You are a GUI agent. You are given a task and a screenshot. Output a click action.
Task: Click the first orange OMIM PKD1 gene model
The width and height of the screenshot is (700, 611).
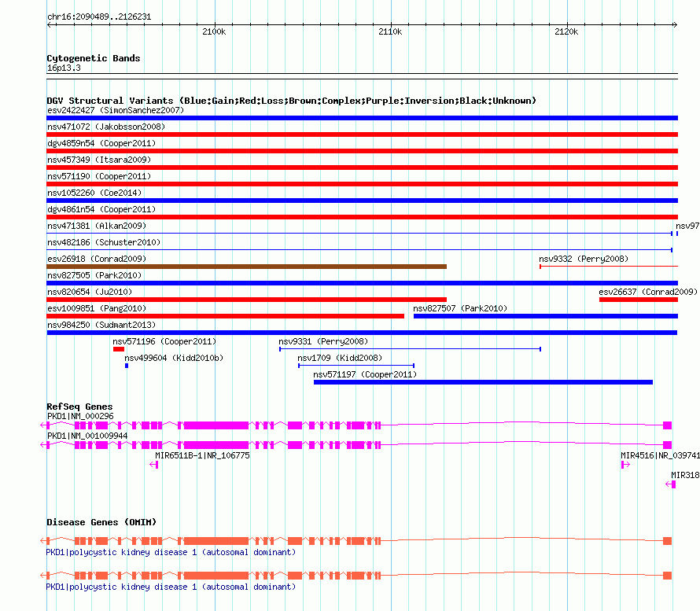[x=356, y=541]
